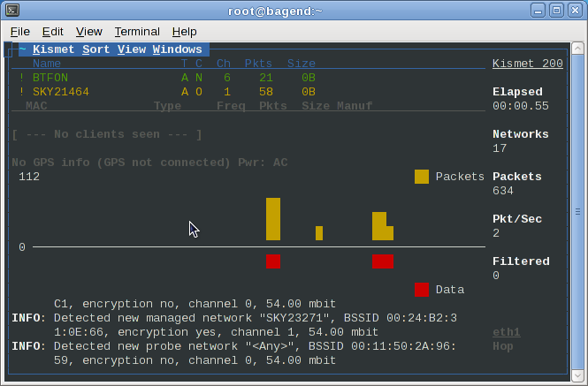Click the Ch column header in network list

(224, 64)
